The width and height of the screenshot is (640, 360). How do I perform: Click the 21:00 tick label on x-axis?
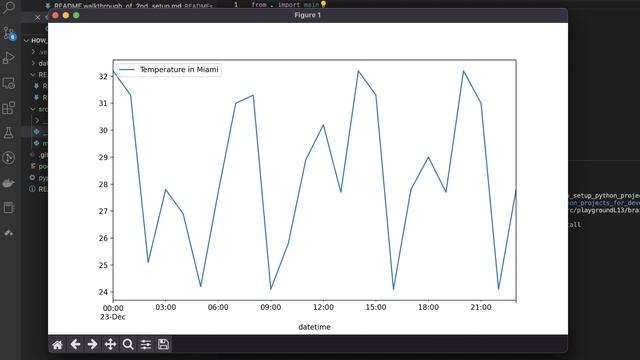481,307
